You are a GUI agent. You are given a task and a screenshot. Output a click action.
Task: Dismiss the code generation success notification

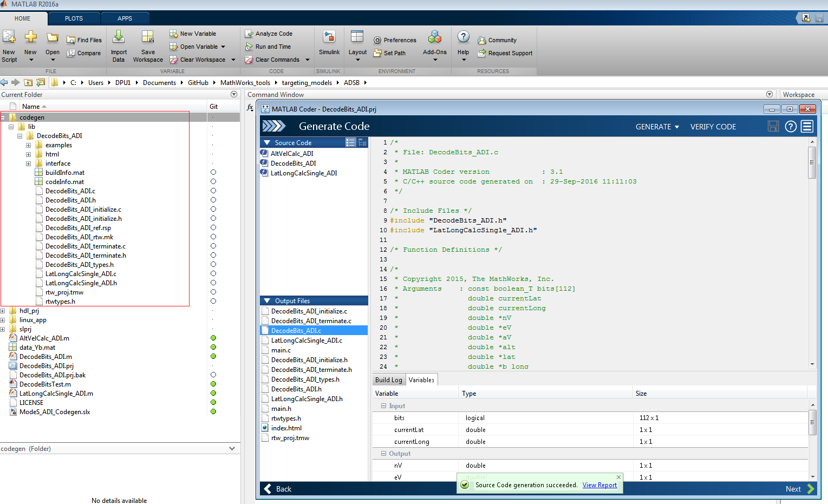point(618,477)
